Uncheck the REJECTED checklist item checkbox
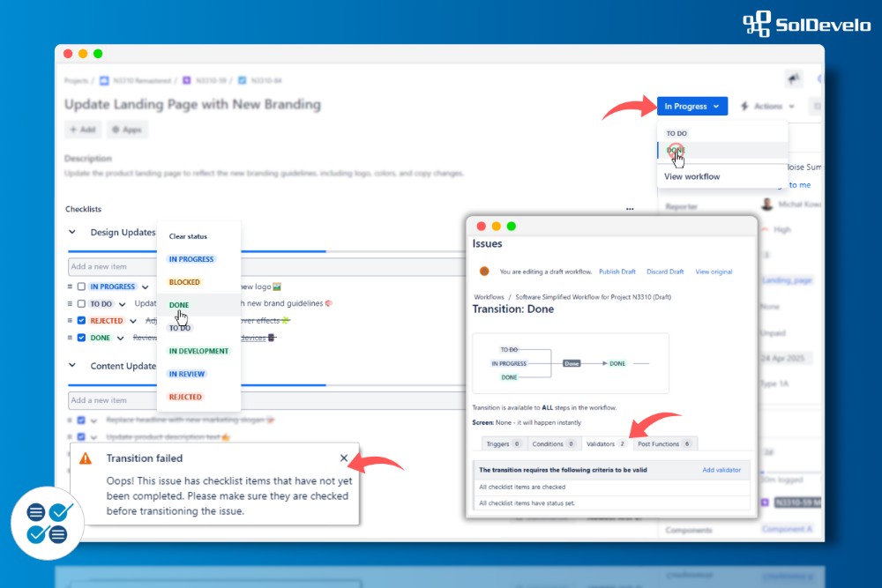882x588 pixels. (x=81, y=321)
